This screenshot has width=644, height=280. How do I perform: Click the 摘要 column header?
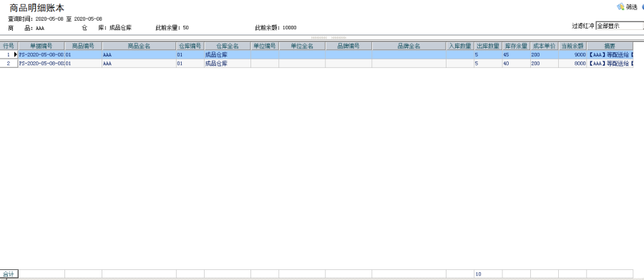(610, 46)
